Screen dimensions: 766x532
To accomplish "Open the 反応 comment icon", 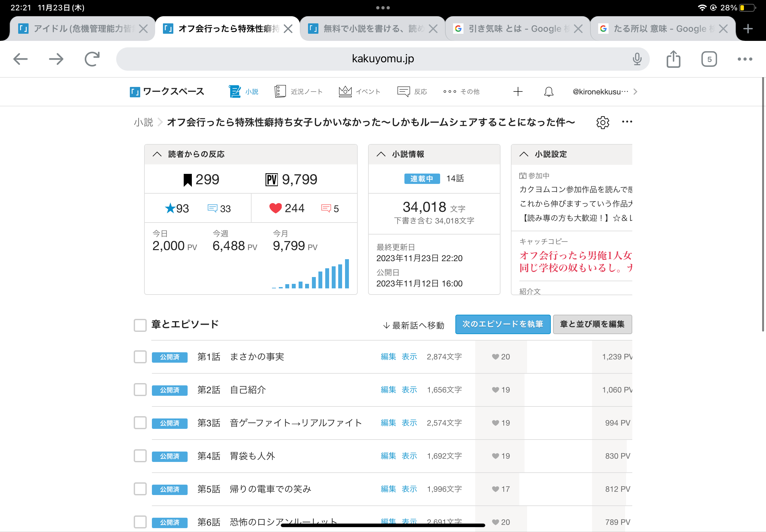I will point(403,91).
